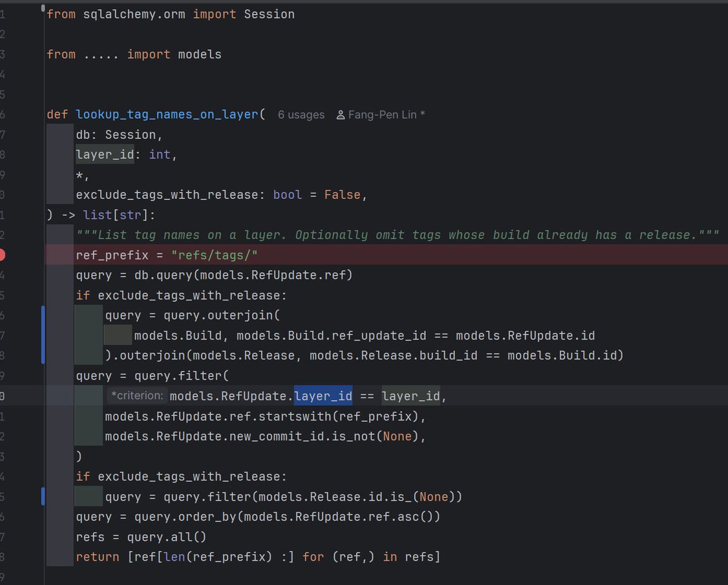Click the highlighted 'layer_id' parameter before ': int'
728x585 pixels.
click(105, 155)
